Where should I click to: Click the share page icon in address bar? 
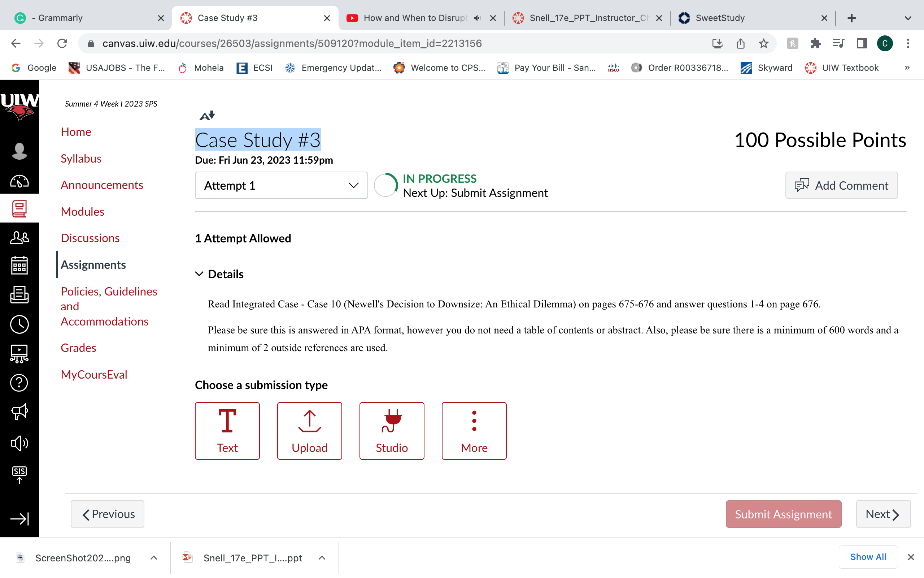(740, 44)
